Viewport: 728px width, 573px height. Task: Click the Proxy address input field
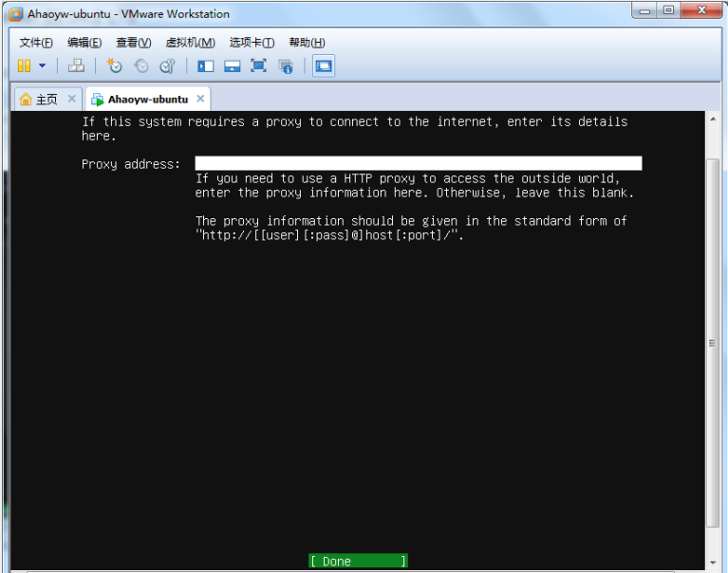click(418, 163)
